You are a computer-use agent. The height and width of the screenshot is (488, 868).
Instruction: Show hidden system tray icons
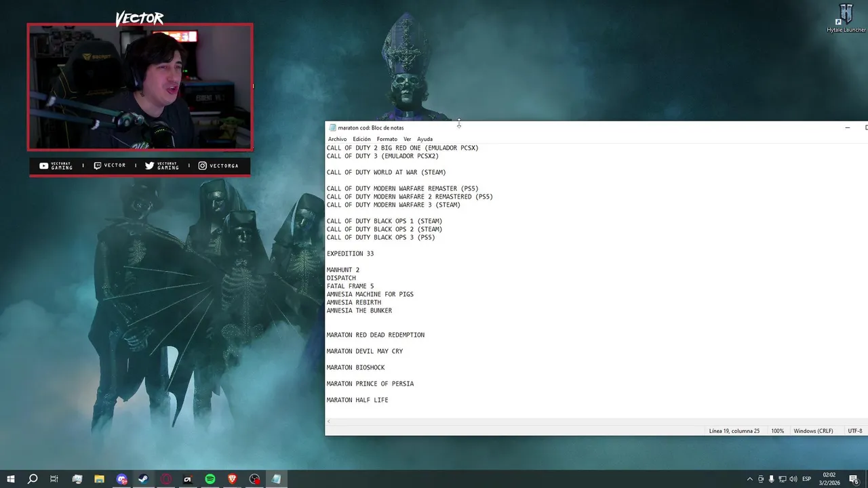pyautogui.click(x=749, y=479)
